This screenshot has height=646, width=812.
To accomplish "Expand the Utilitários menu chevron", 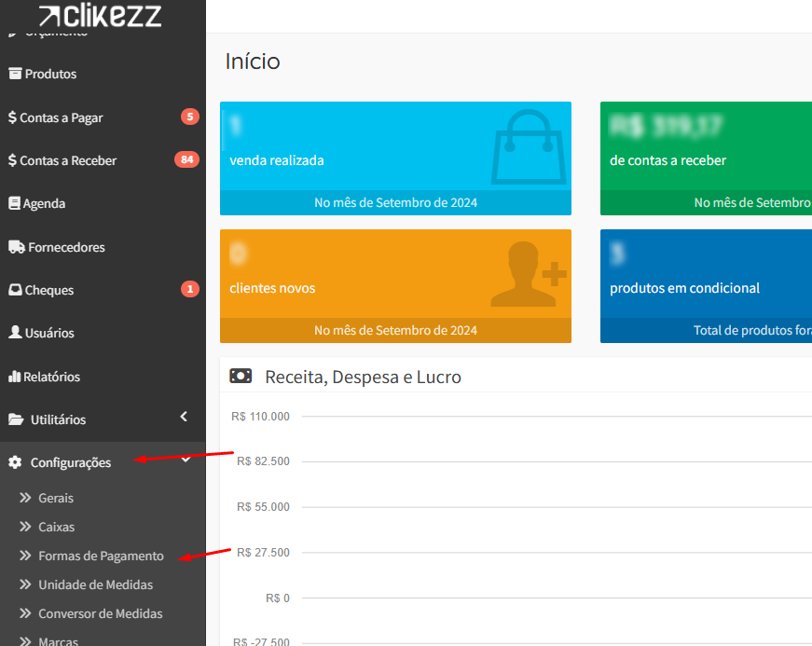I will 184,417.
